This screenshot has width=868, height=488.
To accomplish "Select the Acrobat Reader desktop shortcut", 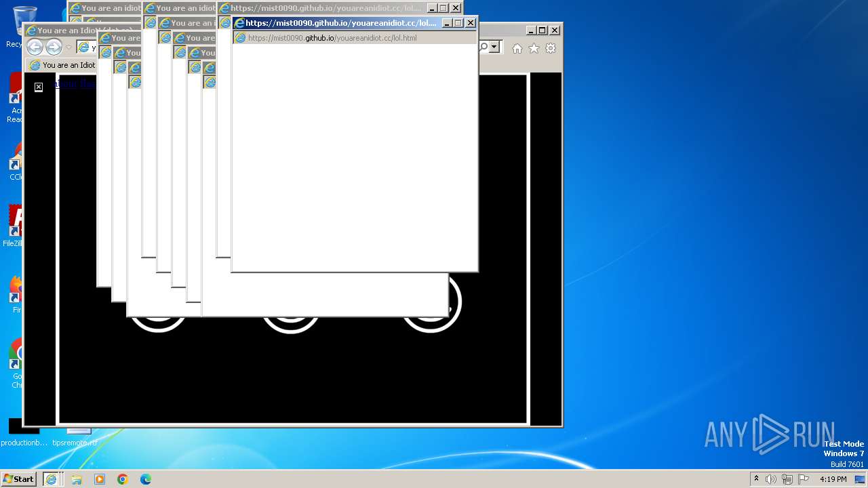I will click(x=15, y=98).
